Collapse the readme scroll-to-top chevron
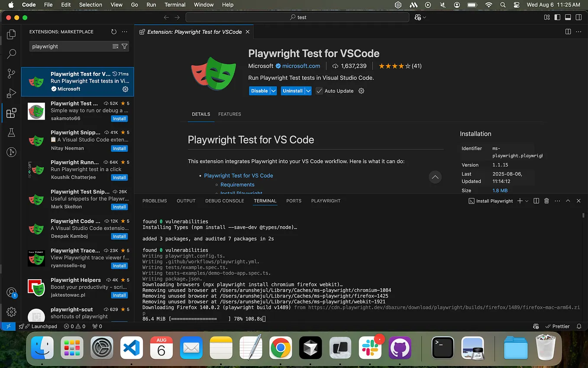 (x=435, y=177)
